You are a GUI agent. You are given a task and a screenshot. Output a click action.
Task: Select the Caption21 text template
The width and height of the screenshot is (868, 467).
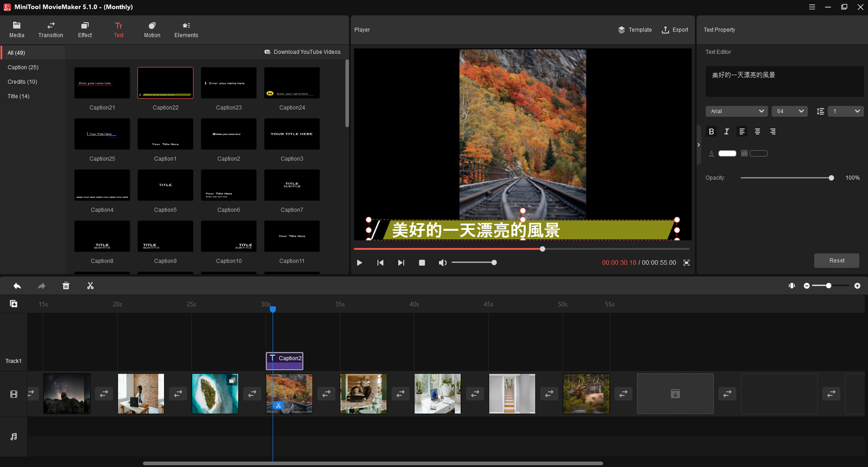click(x=102, y=83)
